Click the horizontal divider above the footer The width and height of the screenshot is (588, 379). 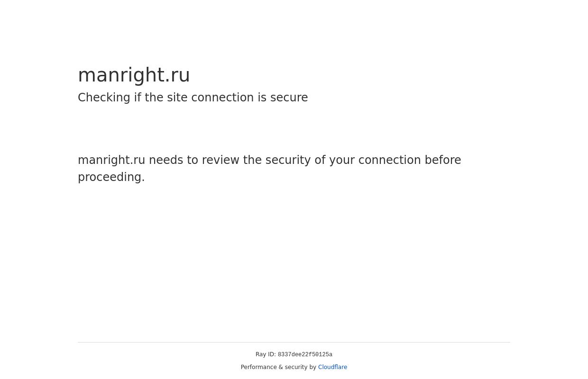tap(294, 342)
